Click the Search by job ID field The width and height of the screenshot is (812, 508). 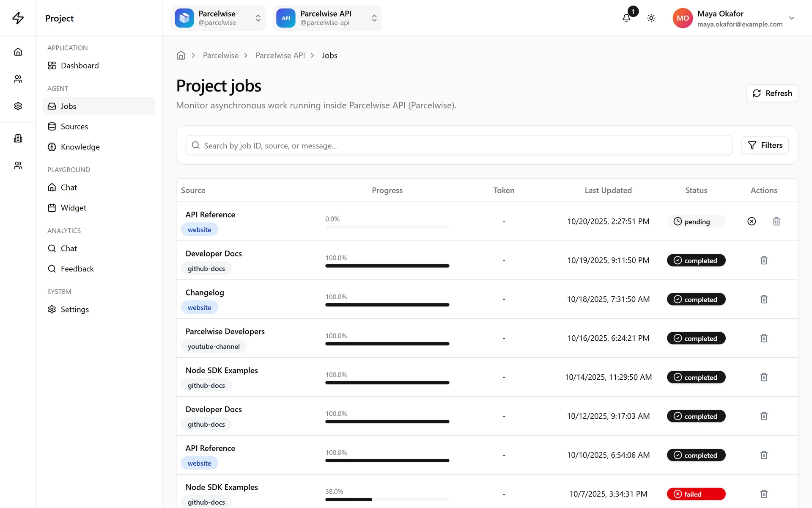click(458, 145)
